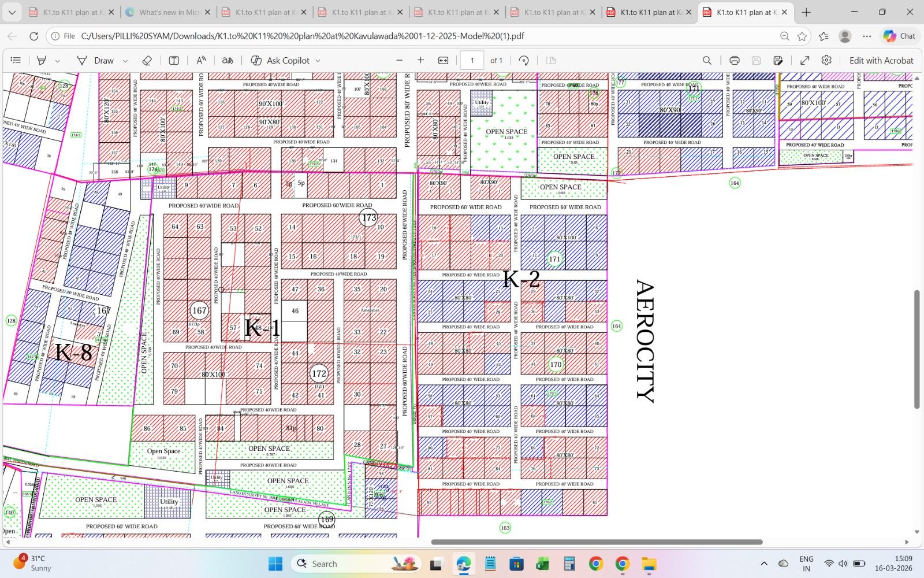Screen dimensions: 924x578
Task: Open File Explorer from the taskbar
Action: coord(649,564)
